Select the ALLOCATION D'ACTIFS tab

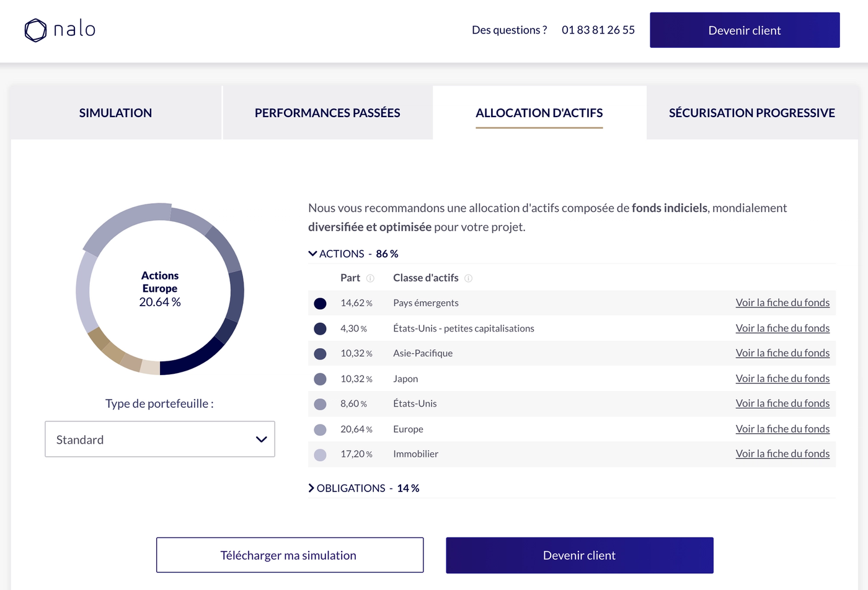[539, 113]
